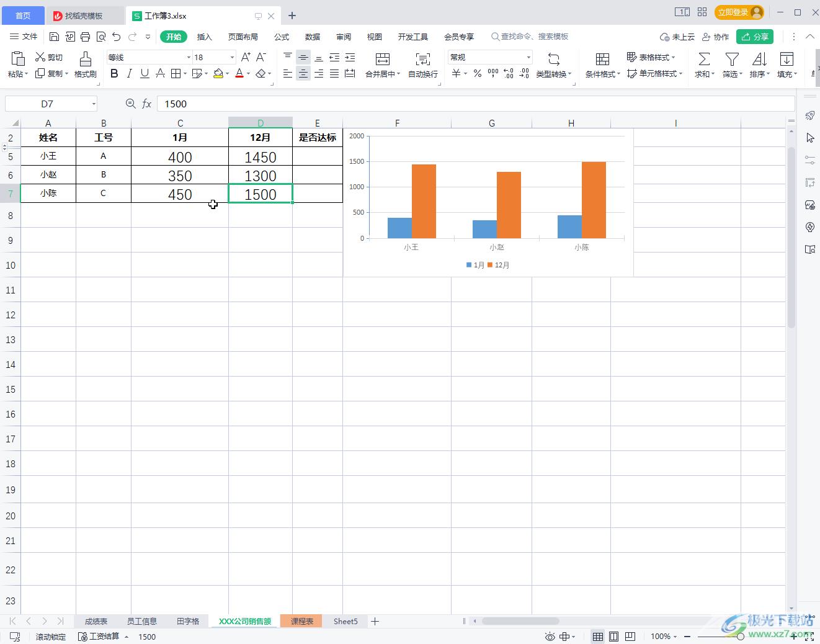The height and width of the screenshot is (644, 820).
Task: Click the 分享 share button
Action: click(x=755, y=37)
